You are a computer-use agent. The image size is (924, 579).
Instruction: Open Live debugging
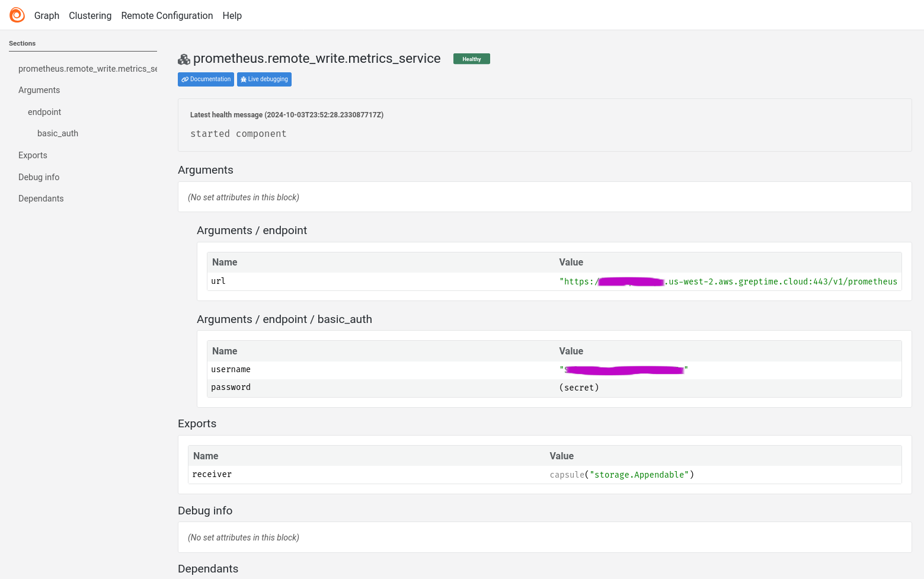coord(264,79)
